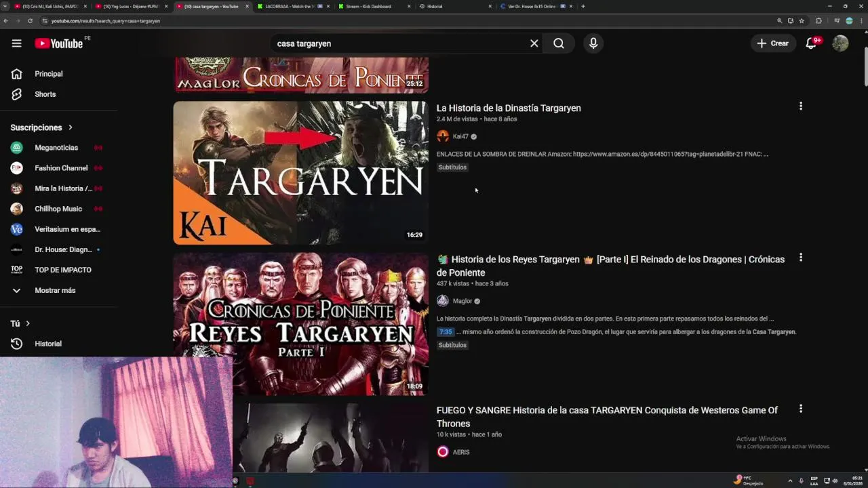Viewport: 868px width, 488px height.
Task: Open the taskbar volume icon
Action: [x=835, y=481]
